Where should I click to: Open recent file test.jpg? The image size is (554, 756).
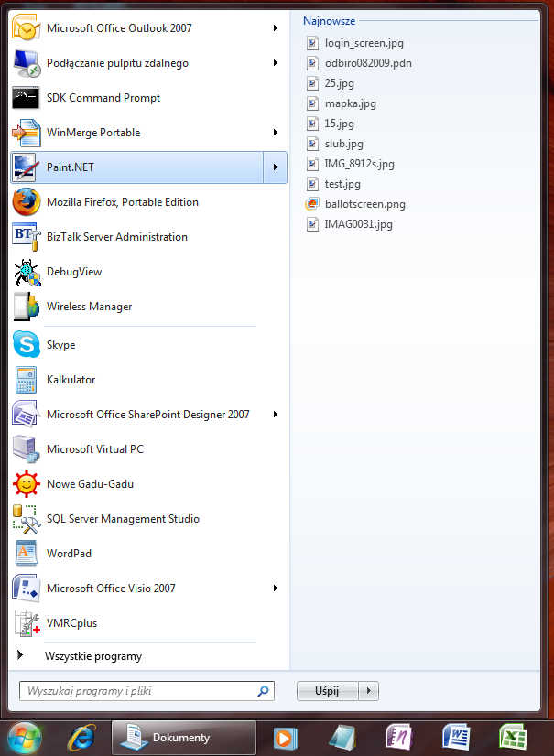[333, 184]
